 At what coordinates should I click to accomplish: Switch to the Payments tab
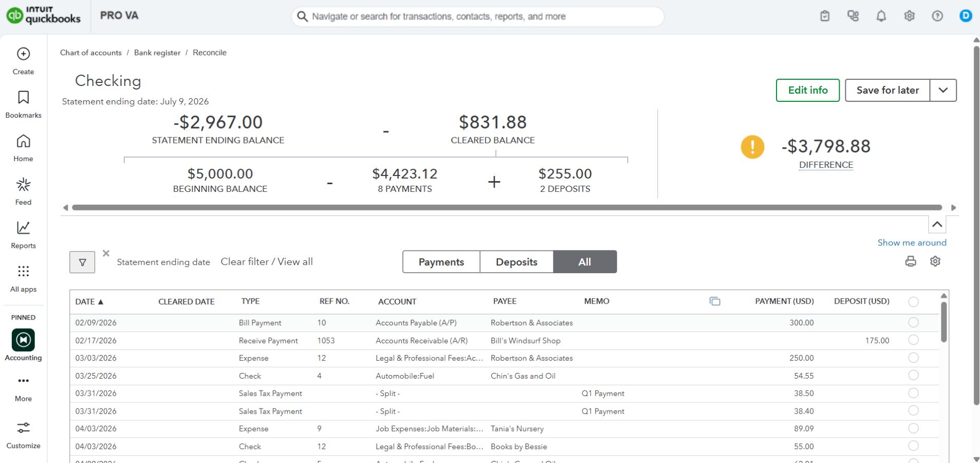(441, 262)
